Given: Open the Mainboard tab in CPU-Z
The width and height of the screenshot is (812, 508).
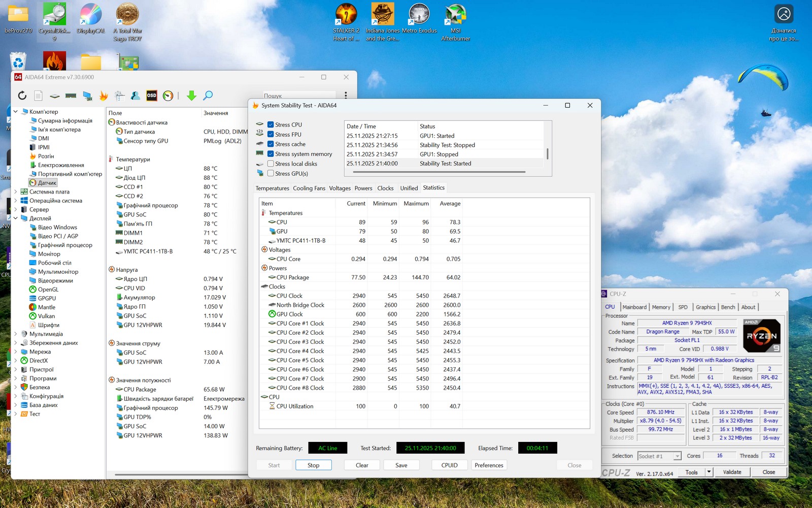Looking at the screenshot, I should pos(634,307).
